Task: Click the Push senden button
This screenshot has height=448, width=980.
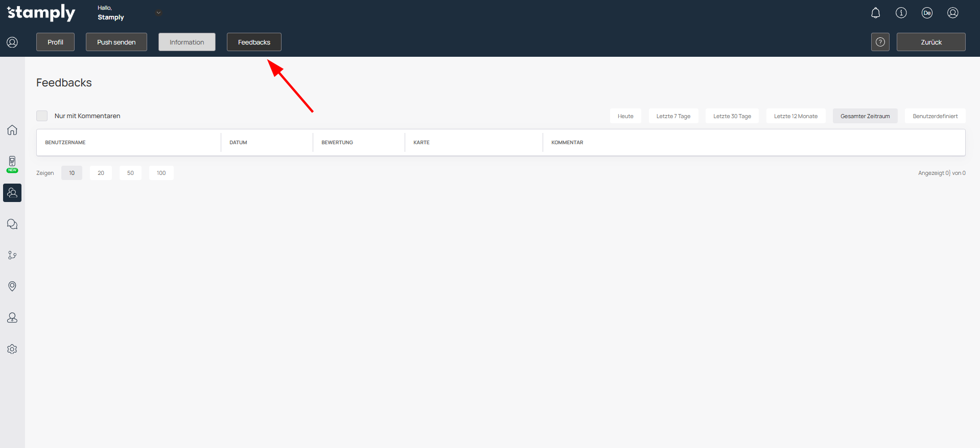Action: click(116, 42)
